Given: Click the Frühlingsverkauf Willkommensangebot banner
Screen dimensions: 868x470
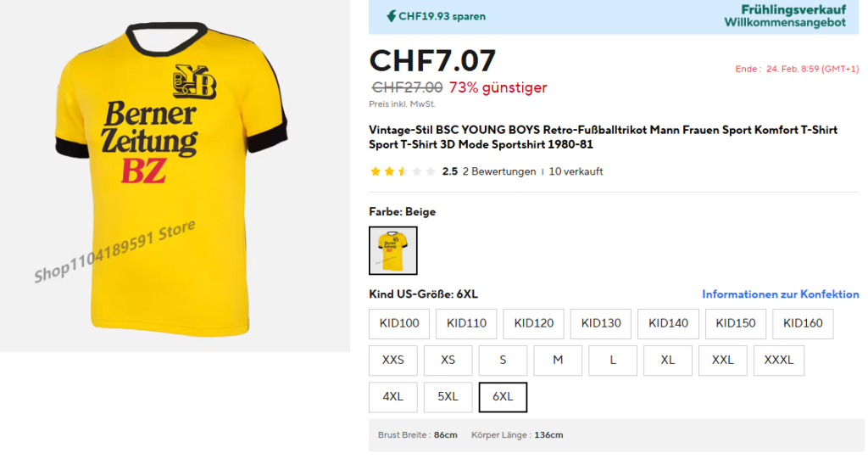Looking at the screenshot, I should point(785,16).
